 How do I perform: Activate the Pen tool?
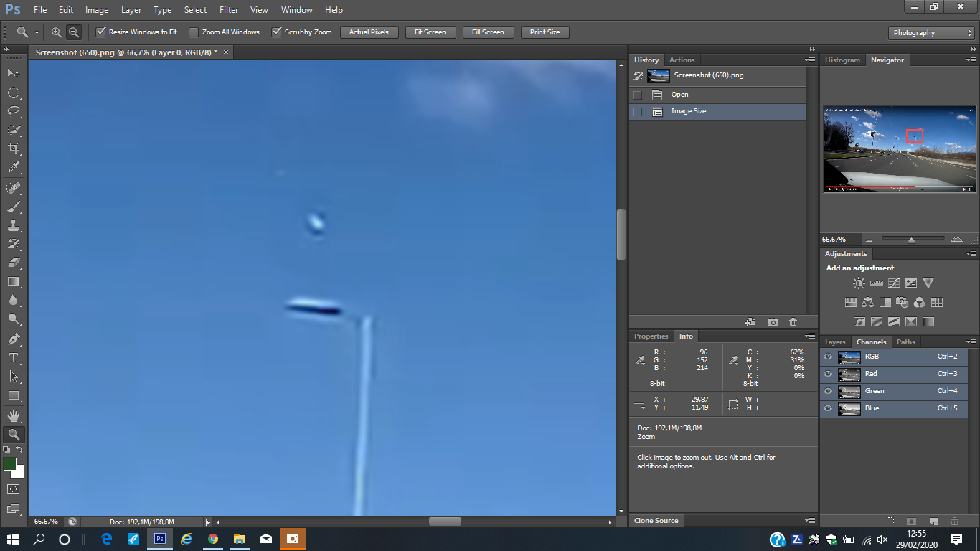point(14,339)
